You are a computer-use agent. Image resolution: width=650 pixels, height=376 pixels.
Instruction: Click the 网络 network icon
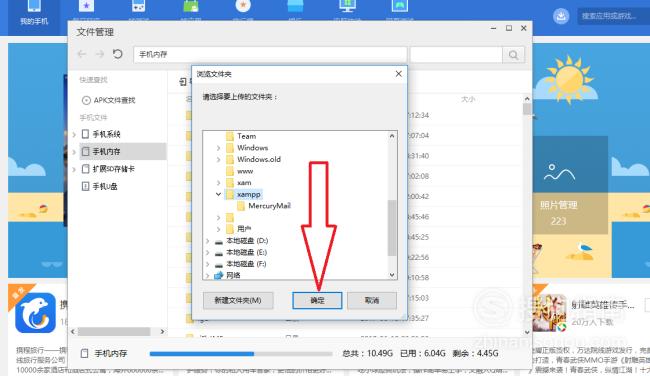point(219,275)
